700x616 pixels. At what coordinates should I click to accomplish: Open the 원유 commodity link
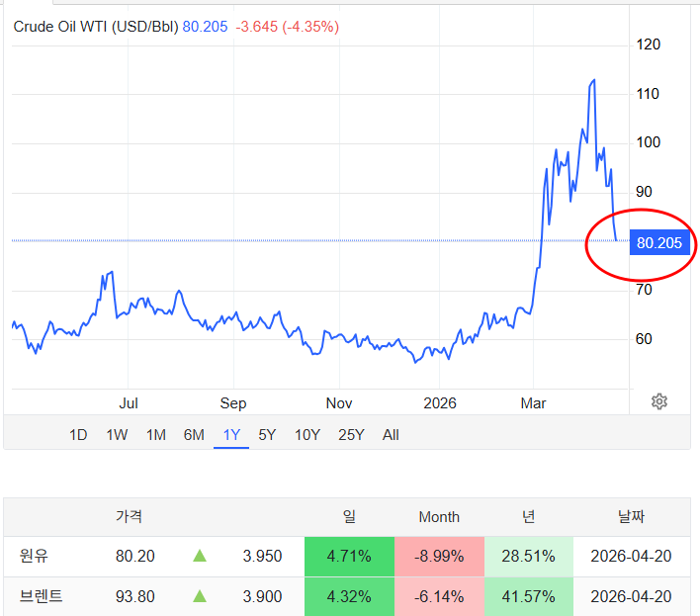pyautogui.click(x=34, y=557)
